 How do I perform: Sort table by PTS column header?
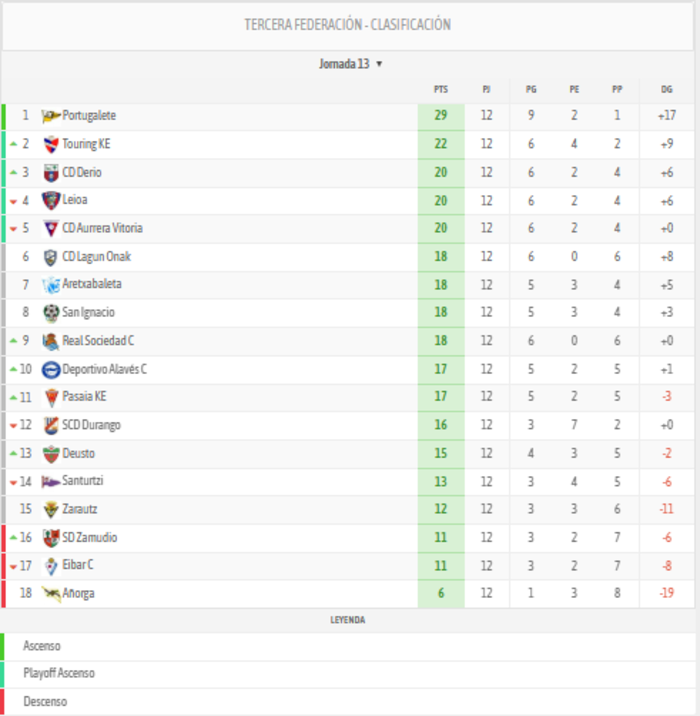pos(441,89)
